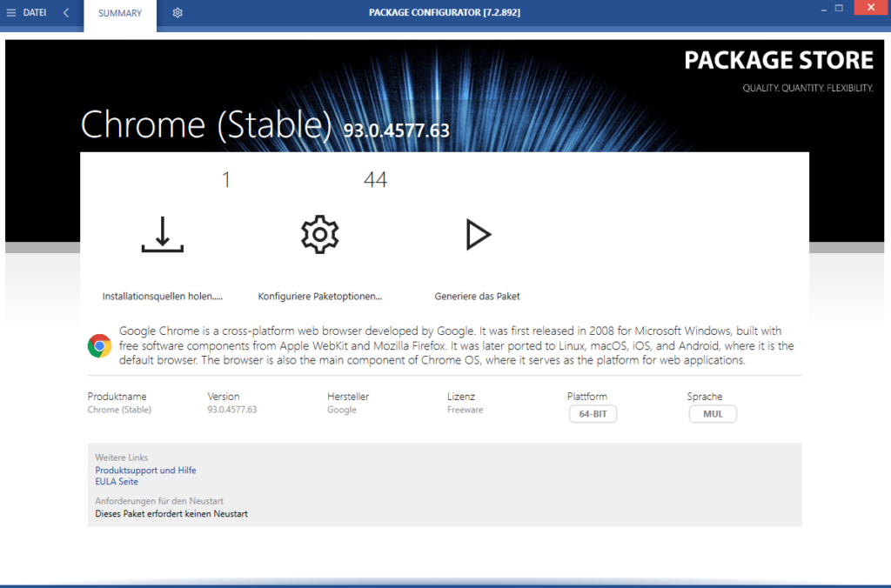Click the 64-BIT platform badge
The width and height of the screenshot is (891, 588).
pyautogui.click(x=593, y=413)
